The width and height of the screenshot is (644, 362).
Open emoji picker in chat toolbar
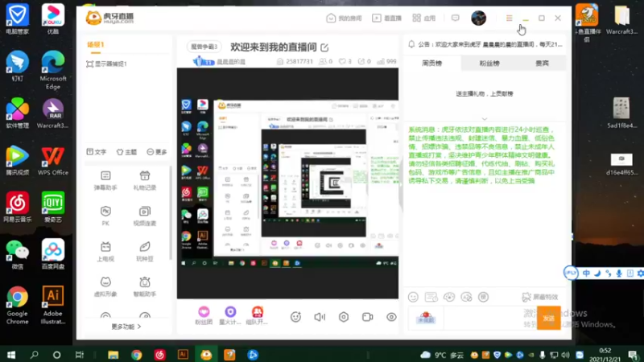click(413, 297)
